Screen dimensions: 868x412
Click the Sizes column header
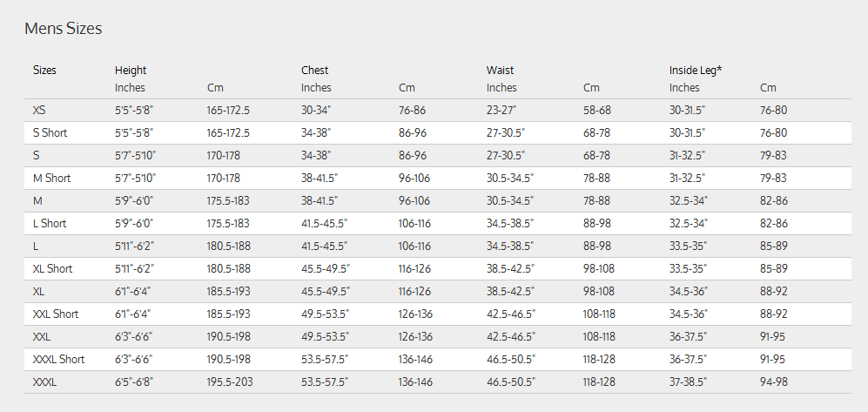[44, 71]
